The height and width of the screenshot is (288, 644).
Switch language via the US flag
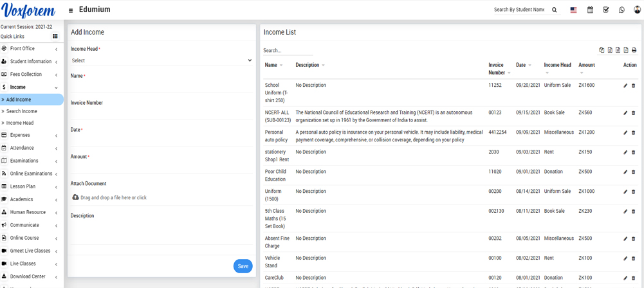tap(573, 10)
